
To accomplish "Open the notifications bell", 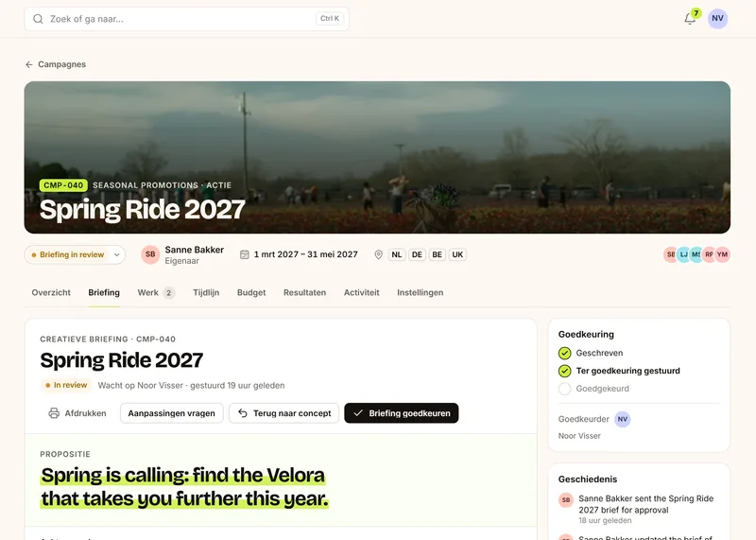I will (690, 19).
